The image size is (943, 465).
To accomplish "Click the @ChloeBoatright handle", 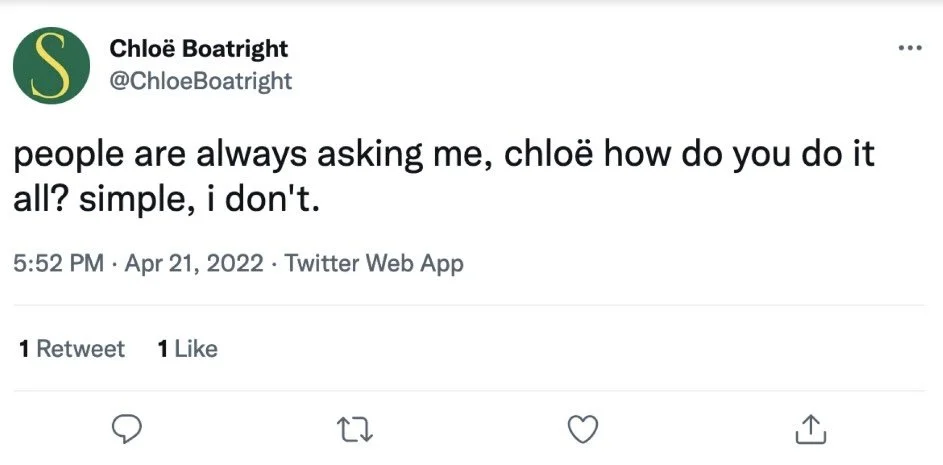I will click(199, 80).
